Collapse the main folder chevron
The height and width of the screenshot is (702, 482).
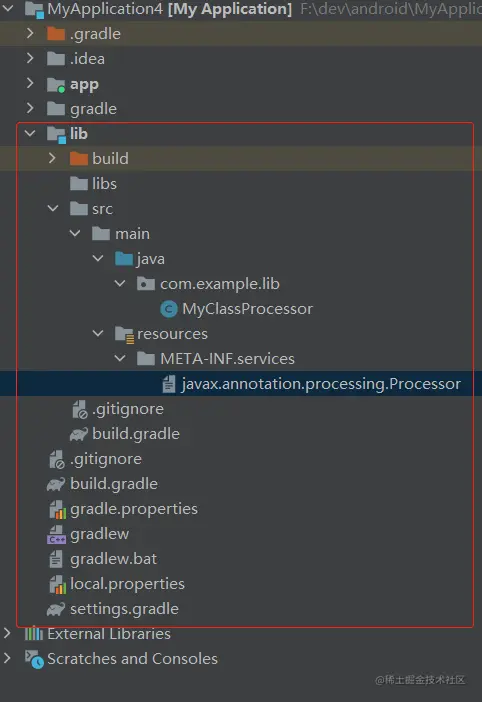[x=75, y=234]
